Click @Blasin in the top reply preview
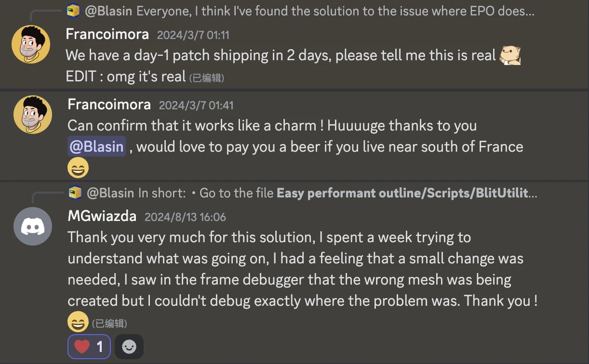 109,10
